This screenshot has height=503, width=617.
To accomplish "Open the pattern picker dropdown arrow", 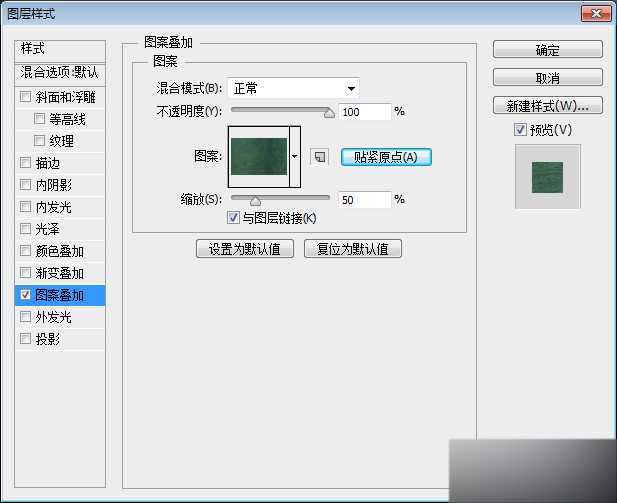I will (295, 157).
